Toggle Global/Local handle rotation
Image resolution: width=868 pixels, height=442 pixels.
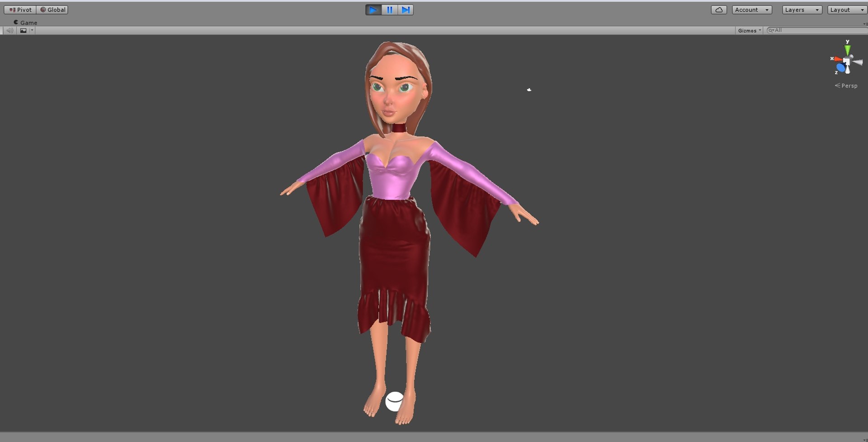[x=52, y=10]
